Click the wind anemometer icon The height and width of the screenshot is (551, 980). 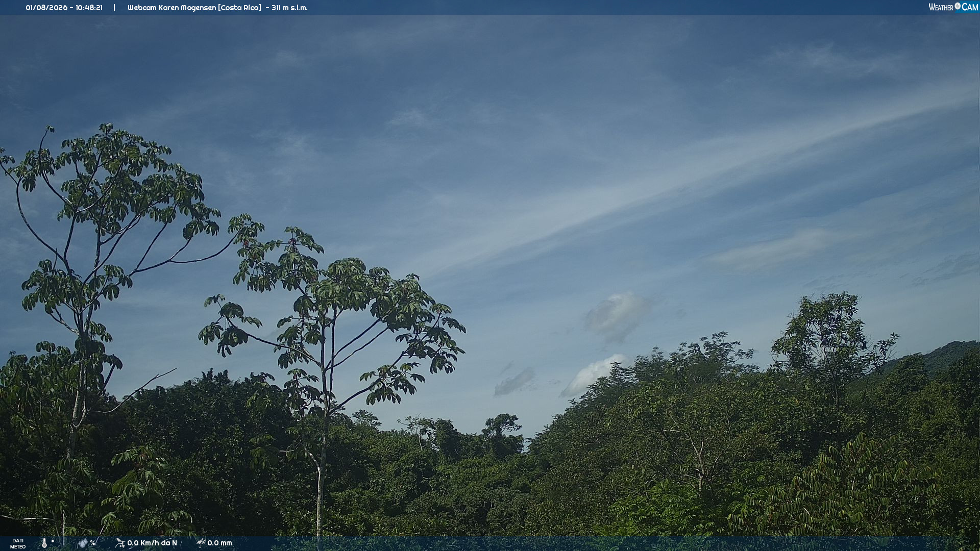120,543
